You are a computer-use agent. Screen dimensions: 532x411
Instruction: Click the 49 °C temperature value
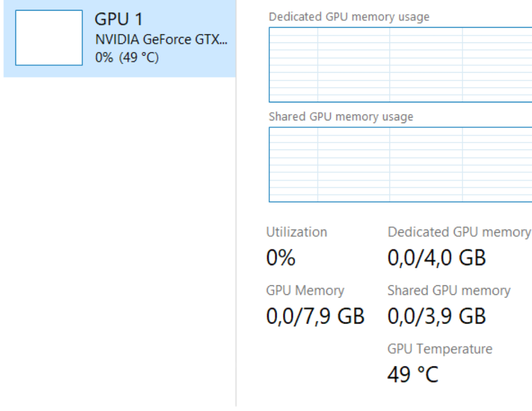point(413,375)
